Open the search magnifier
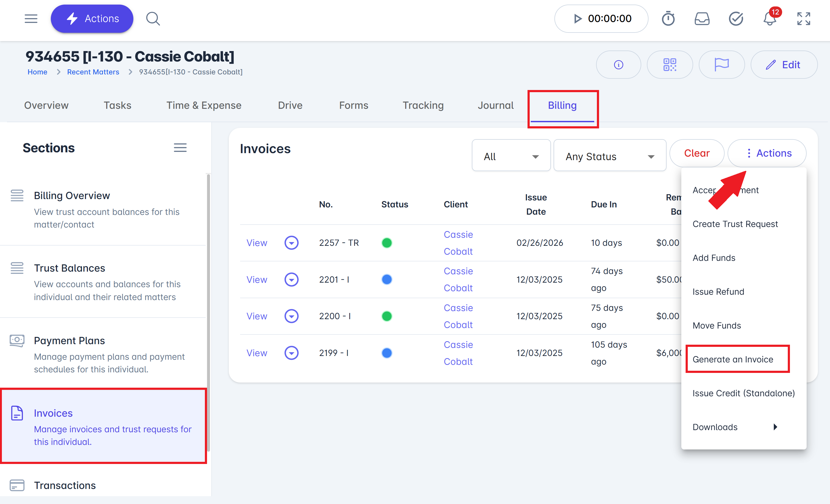This screenshot has width=830, height=504. pos(153,19)
